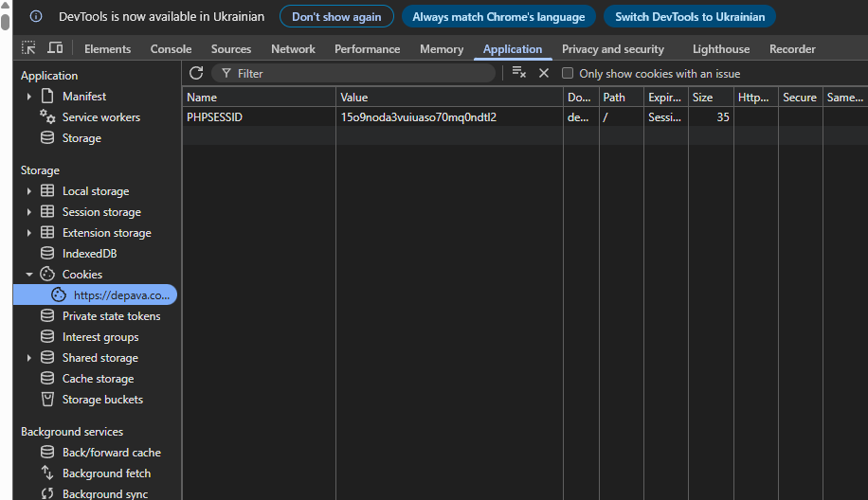868x500 pixels.
Task: Expand the Shared storage node
Action: click(28, 358)
